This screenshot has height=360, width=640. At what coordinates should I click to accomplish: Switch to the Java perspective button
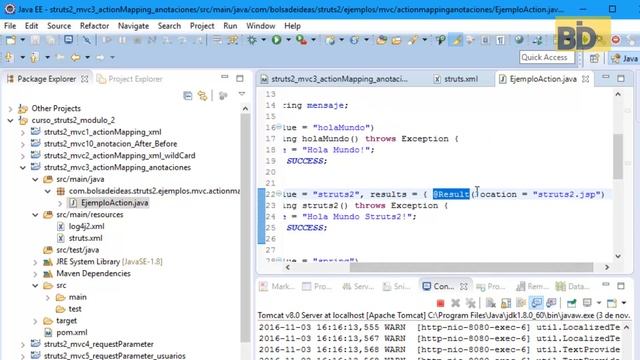click(624, 58)
